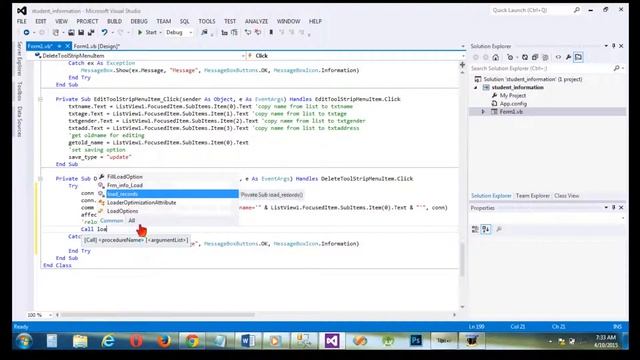Click the Decrease Indent toolbar icon

click(x=224, y=32)
